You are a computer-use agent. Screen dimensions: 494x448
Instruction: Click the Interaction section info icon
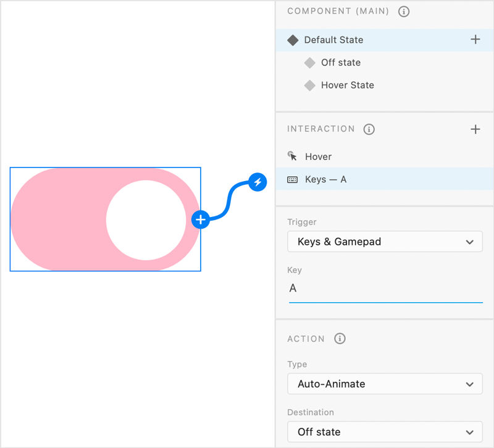(369, 129)
